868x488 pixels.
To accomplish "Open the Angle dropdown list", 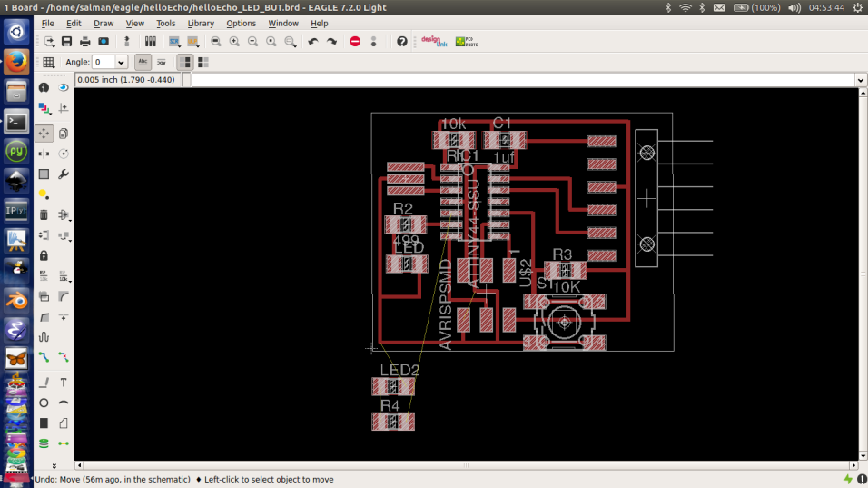I will point(121,62).
